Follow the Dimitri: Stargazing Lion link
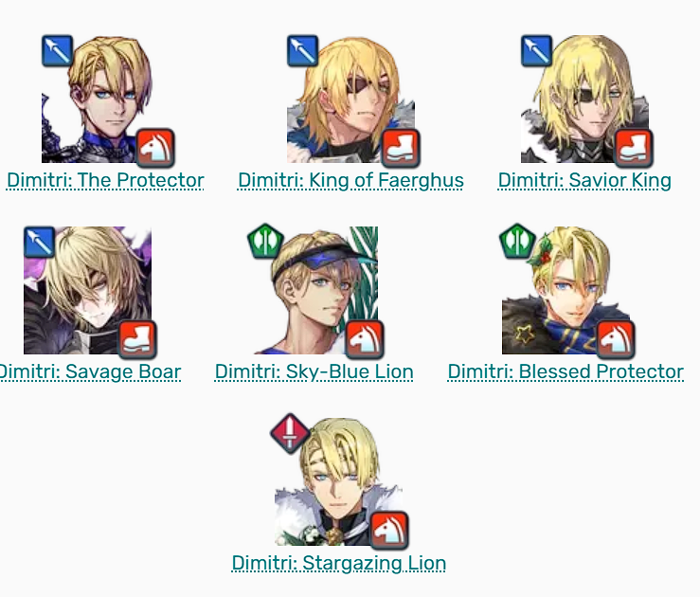Screen dimensions: 700x597 click(339, 563)
